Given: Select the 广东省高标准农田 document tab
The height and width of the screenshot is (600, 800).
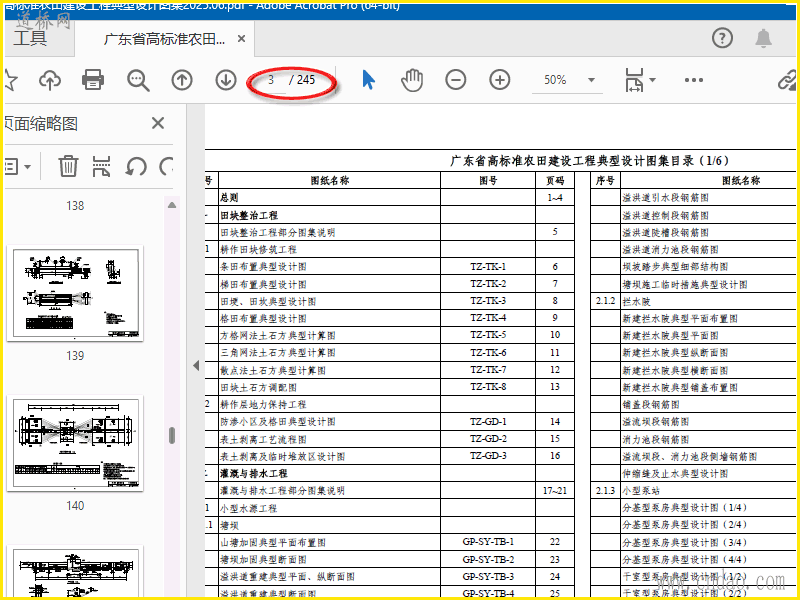Looking at the screenshot, I should coord(164,39).
